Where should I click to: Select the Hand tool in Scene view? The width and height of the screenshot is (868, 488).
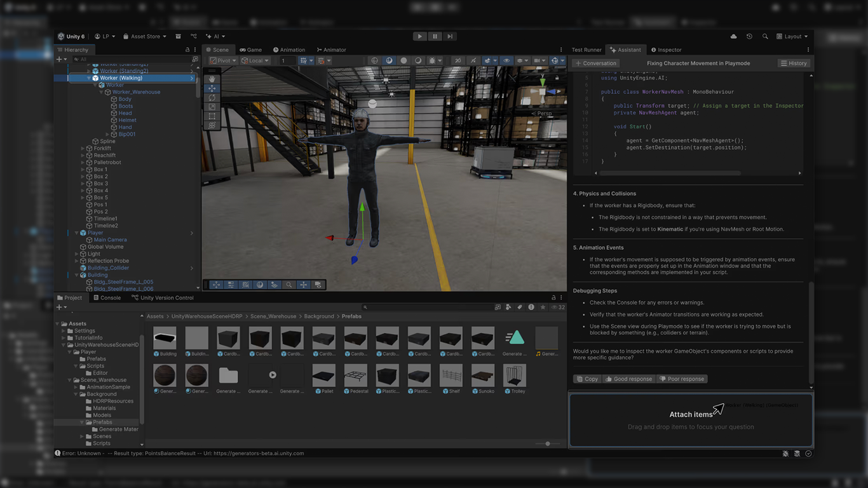pos(212,79)
